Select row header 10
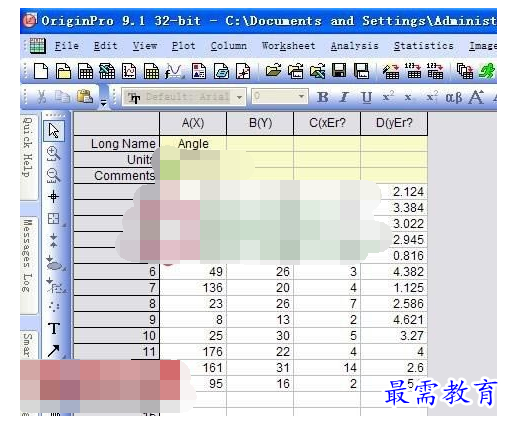The image size is (506, 424). (x=117, y=336)
